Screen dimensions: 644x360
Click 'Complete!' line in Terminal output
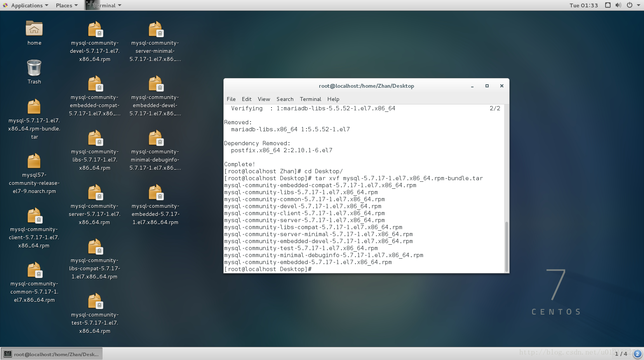(x=240, y=164)
